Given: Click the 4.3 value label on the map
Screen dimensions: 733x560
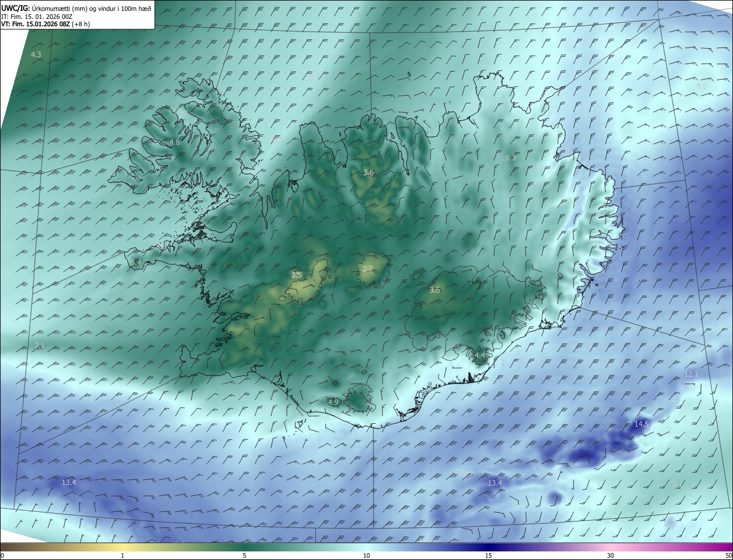Looking at the screenshot, I should click(36, 54).
